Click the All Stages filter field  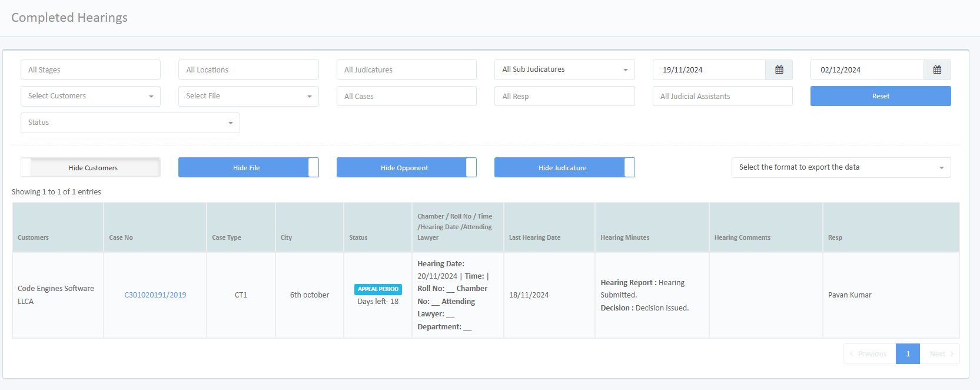[x=91, y=70]
